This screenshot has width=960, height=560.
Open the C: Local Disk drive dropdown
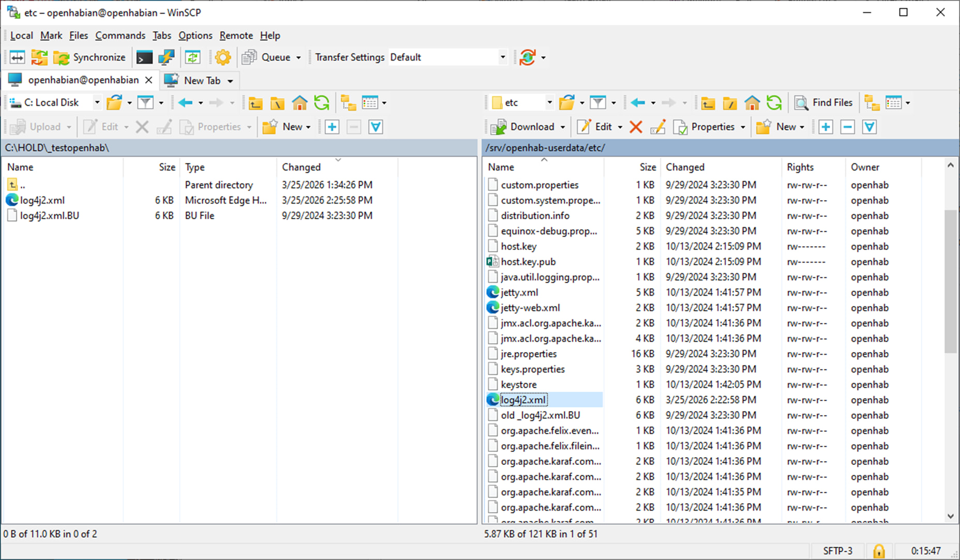click(97, 102)
